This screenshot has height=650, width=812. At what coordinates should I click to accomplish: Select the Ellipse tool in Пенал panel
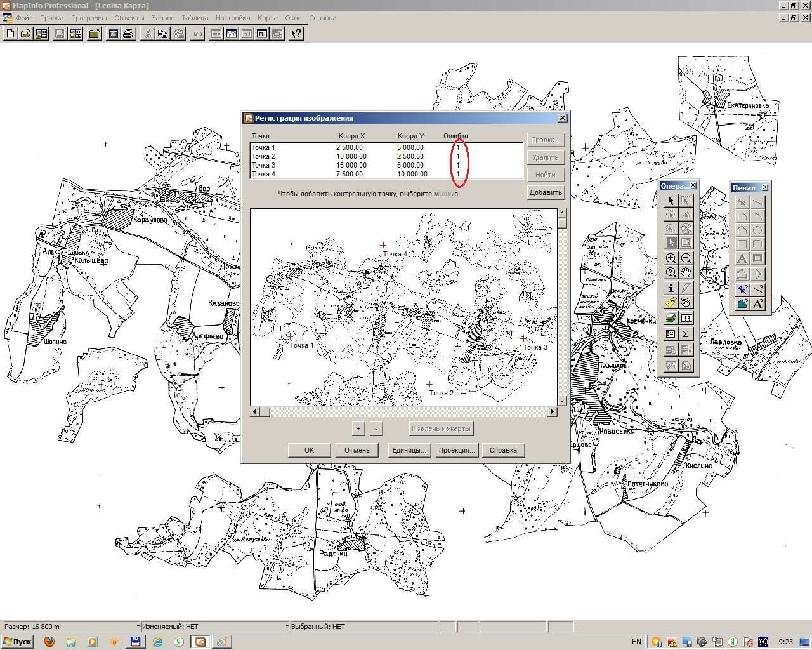click(x=757, y=230)
